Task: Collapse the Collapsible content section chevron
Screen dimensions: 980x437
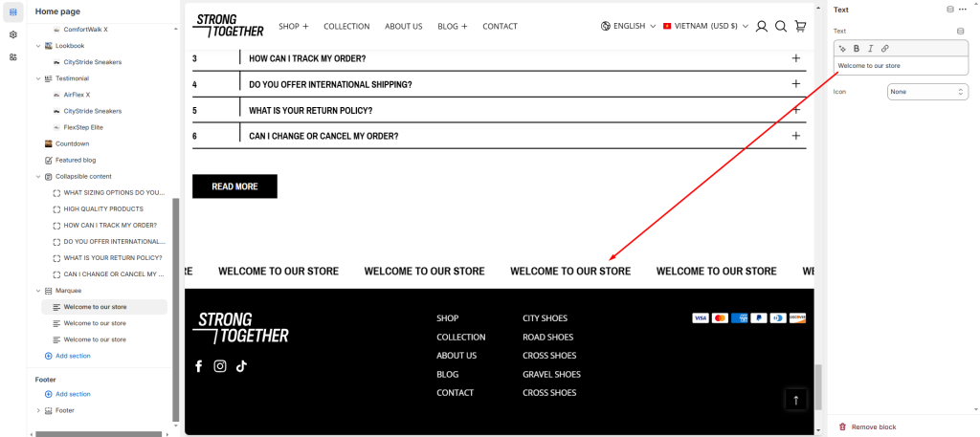Action: [38, 177]
